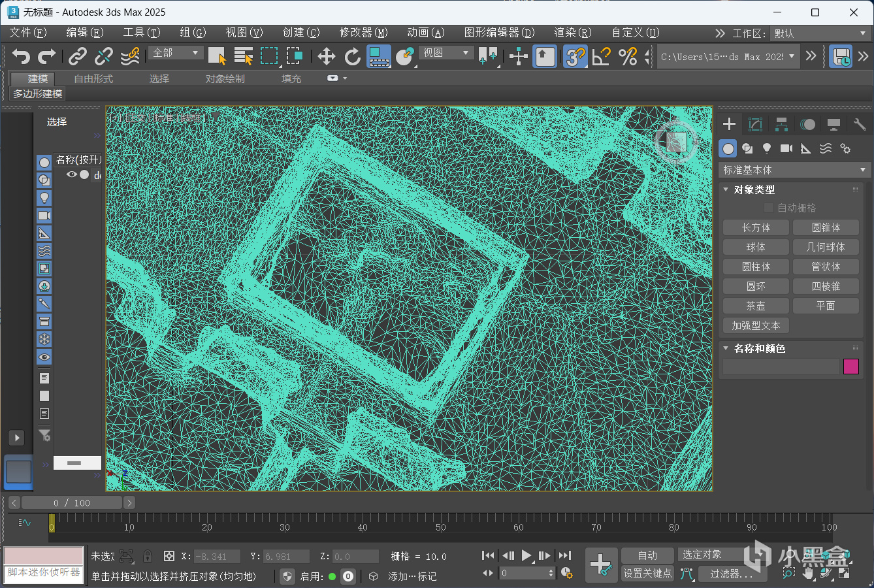Click the Undo arrow icon
The image size is (874, 588).
(x=21, y=57)
